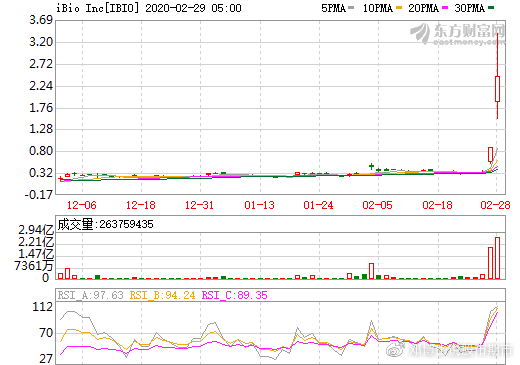520x365 pixels.
Task: Click the 1.47亿 volume axis label
Action: point(36,254)
